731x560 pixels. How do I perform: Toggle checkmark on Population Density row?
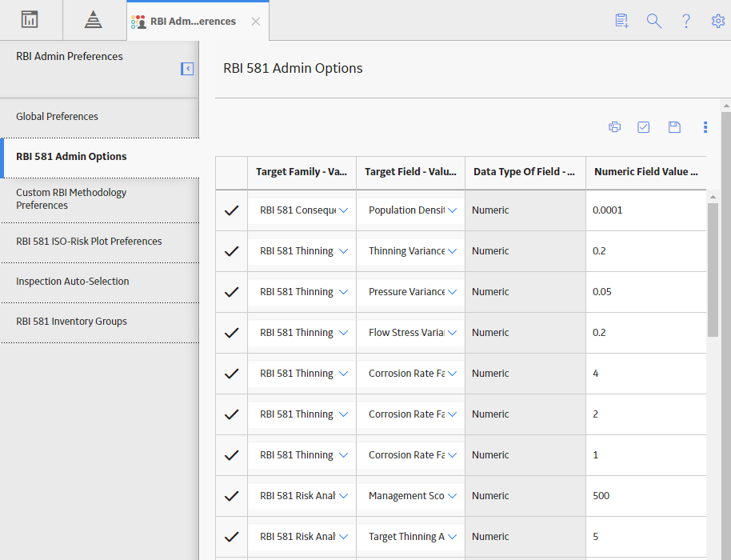click(x=231, y=210)
